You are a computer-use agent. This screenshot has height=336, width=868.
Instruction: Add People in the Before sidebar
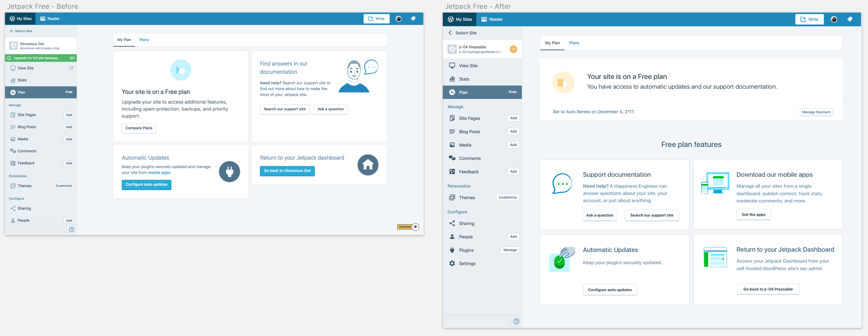point(69,221)
